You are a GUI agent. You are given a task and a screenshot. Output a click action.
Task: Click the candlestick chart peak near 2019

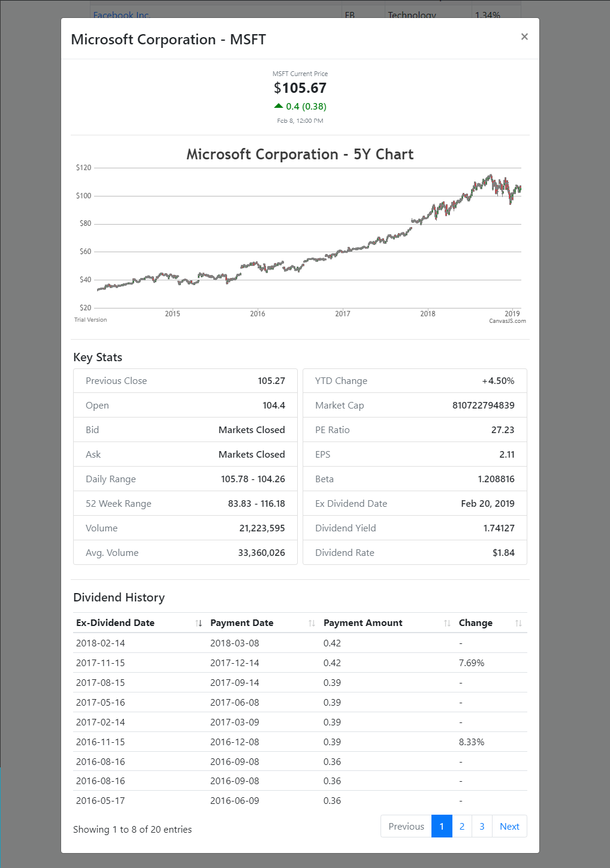pos(490,176)
